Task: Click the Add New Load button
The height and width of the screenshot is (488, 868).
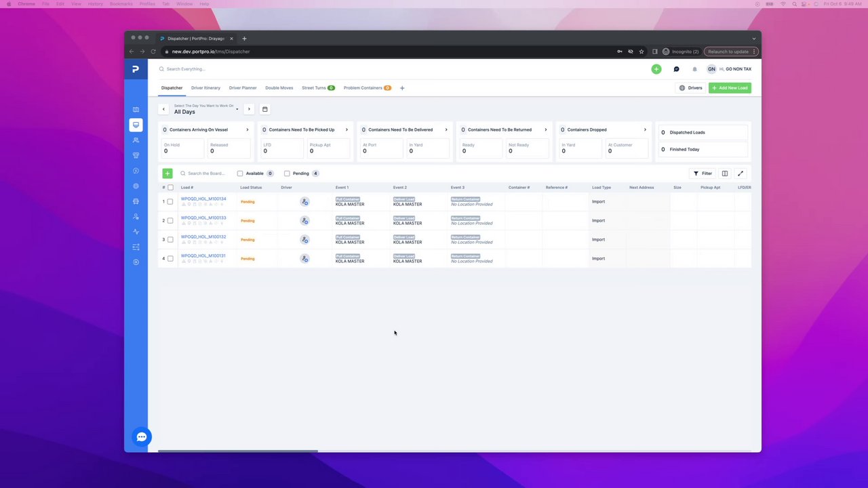Action: coord(730,88)
